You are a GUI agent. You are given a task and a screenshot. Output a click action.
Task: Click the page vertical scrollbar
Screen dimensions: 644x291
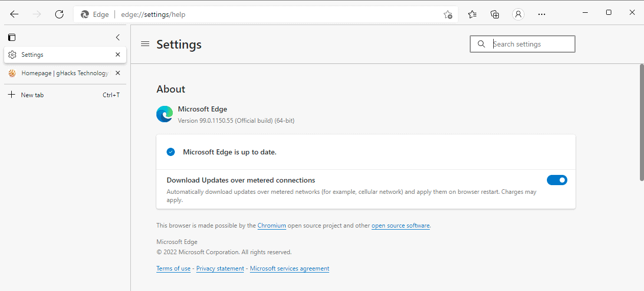[641, 122]
